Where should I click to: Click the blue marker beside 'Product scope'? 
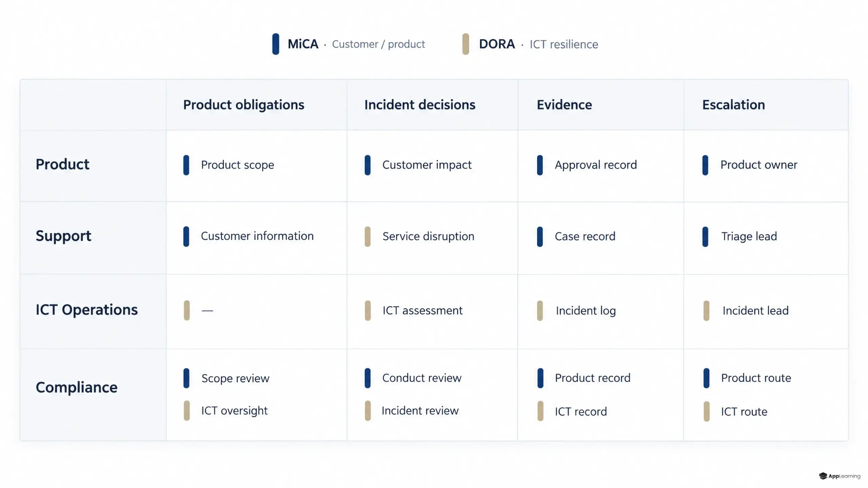pos(186,165)
